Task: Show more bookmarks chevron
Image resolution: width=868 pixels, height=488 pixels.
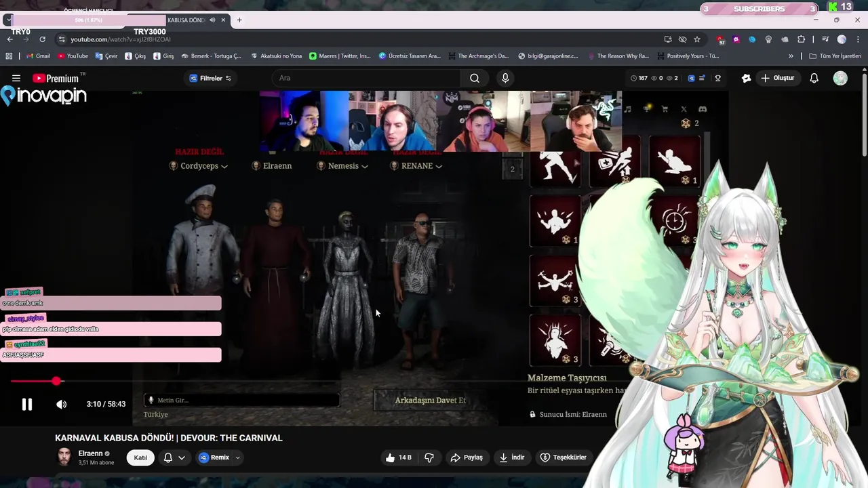Action: 791,56
